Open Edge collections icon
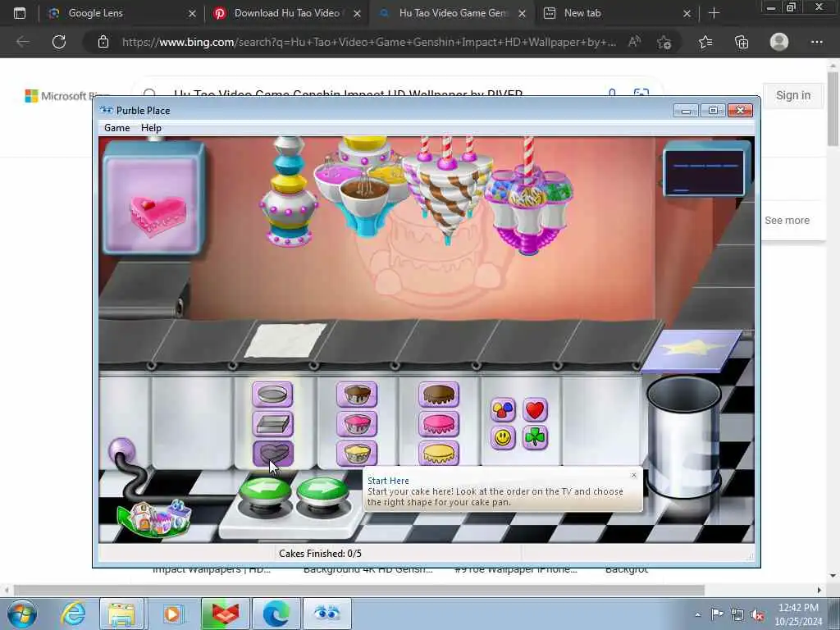 click(742, 42)
